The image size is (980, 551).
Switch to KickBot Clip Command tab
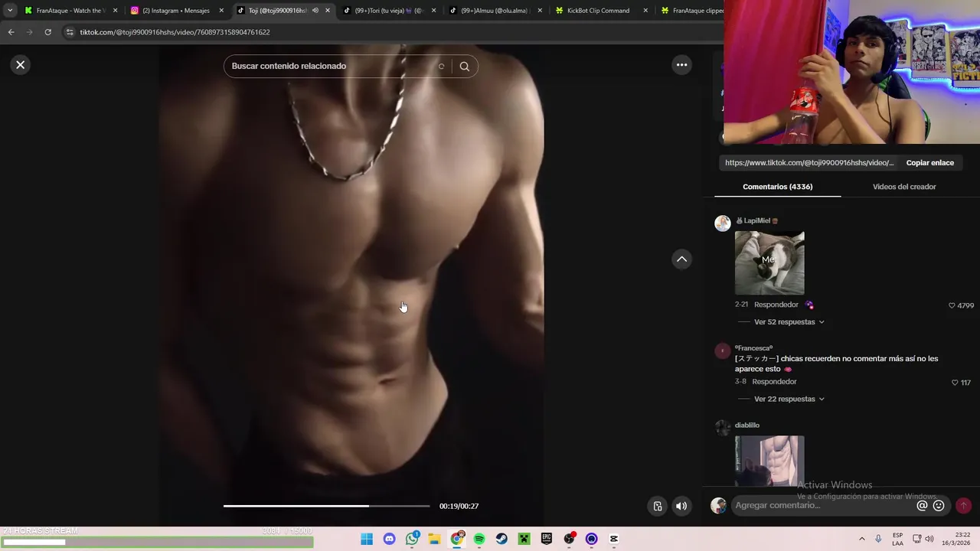pyautogui.click(x=602, y=11)
